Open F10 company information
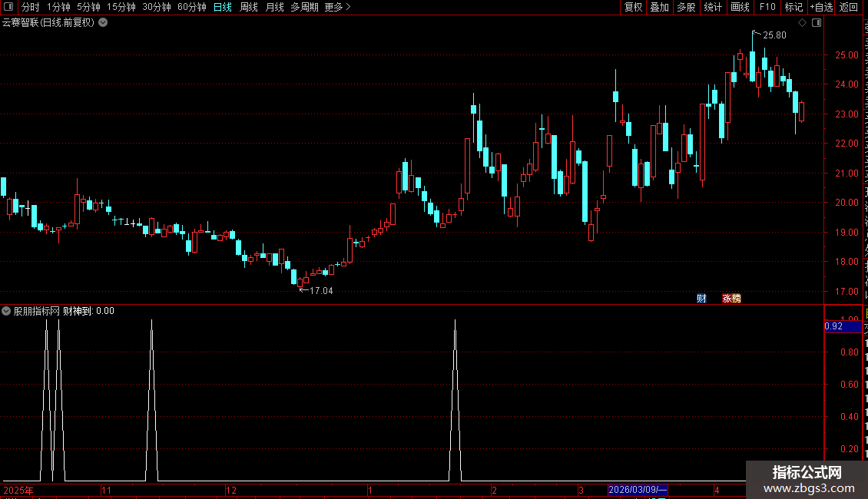This screenshot has height=499, width=868. pyautogui.click(x=767, y=7)
